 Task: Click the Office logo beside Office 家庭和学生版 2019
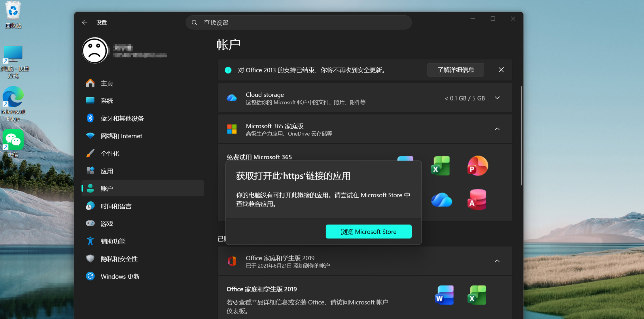coord(232,261)
